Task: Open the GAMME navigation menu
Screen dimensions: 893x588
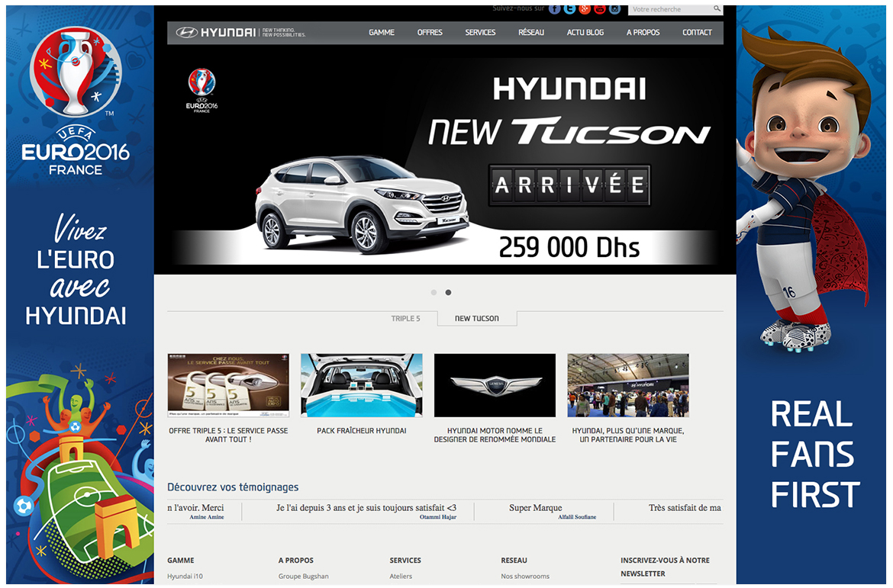Action: click(x=382, y=33)
